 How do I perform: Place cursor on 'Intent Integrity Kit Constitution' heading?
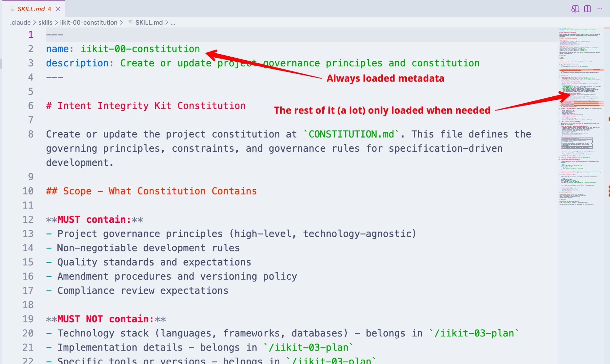[151, 106]
